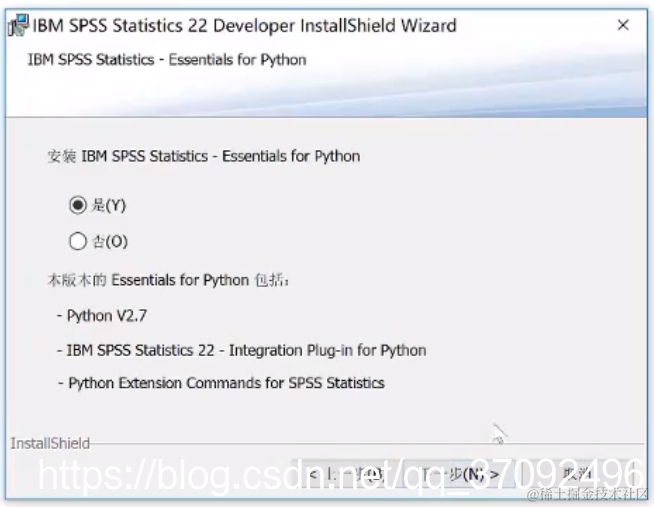Click 'Integration Plug-in for Python' line
This screenshot has width=654, height=507.
tap(242, 350)
